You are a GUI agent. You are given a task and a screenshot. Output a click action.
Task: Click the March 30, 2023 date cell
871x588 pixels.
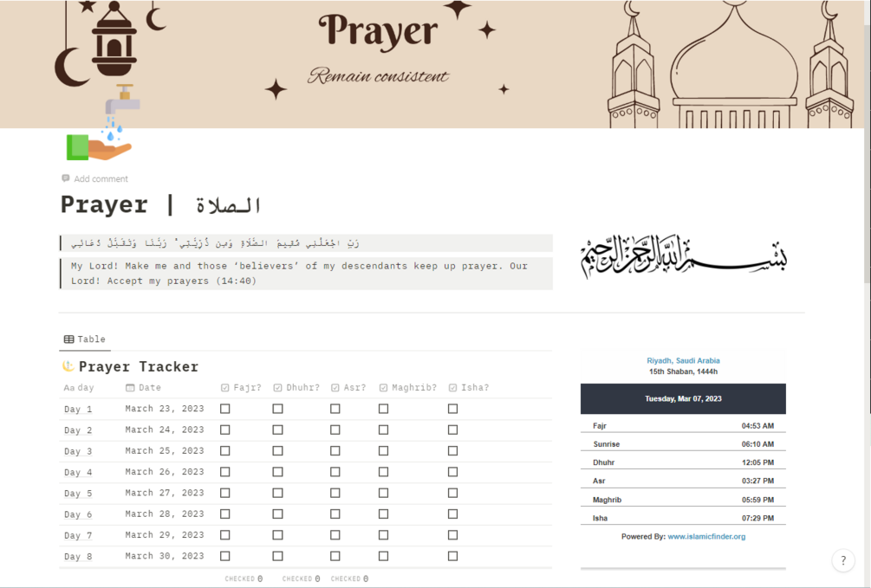165,556
